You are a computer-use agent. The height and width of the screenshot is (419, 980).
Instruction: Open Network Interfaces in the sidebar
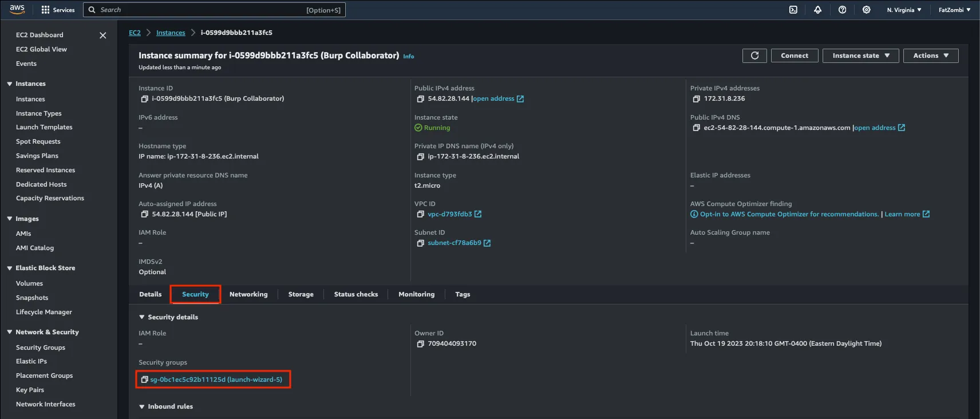46,404
